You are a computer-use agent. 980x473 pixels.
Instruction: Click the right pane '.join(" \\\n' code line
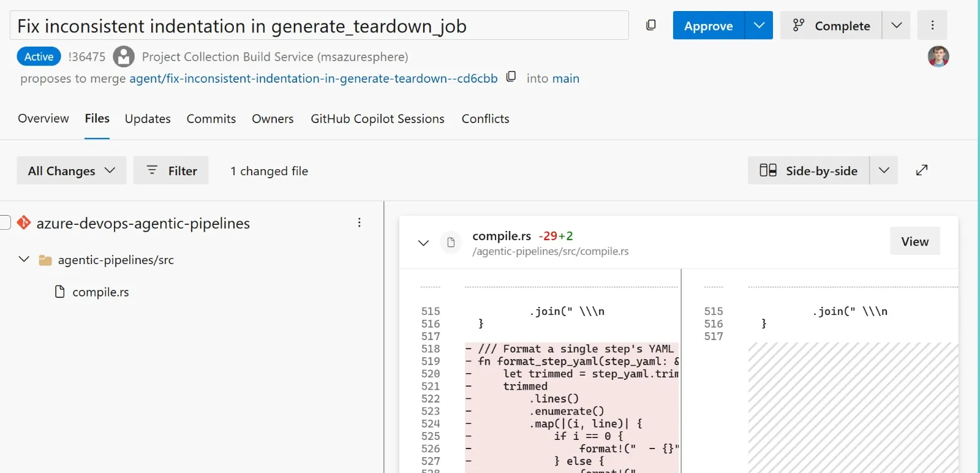850,311
